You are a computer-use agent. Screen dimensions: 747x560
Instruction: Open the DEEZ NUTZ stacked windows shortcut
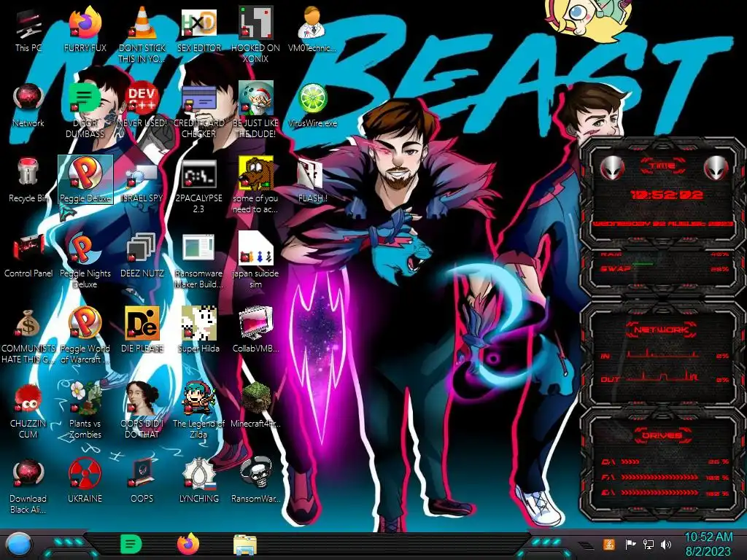click(x=142, y=256)
